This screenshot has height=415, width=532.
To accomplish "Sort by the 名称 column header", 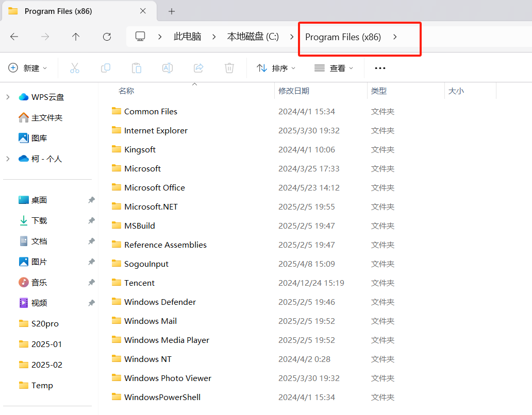I will click(x=126, y=91).
